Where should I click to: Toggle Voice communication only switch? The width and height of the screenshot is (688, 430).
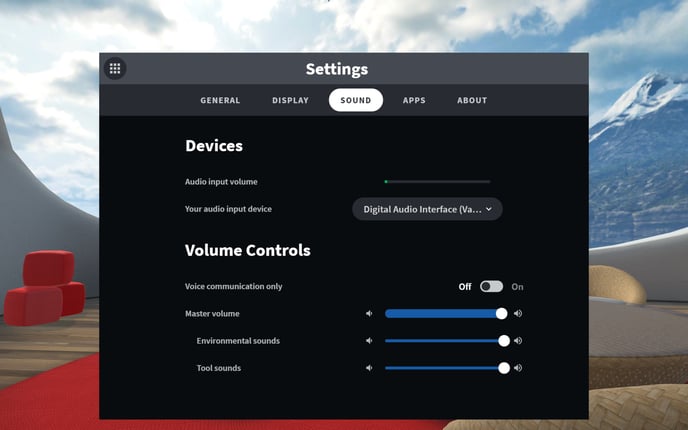[x=491, y=287]
